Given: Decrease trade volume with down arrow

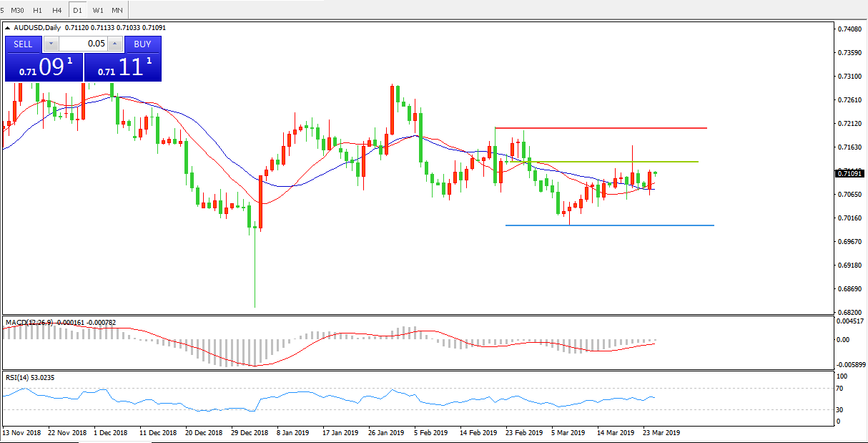Looking at the screenshot, I should [51, 44].
